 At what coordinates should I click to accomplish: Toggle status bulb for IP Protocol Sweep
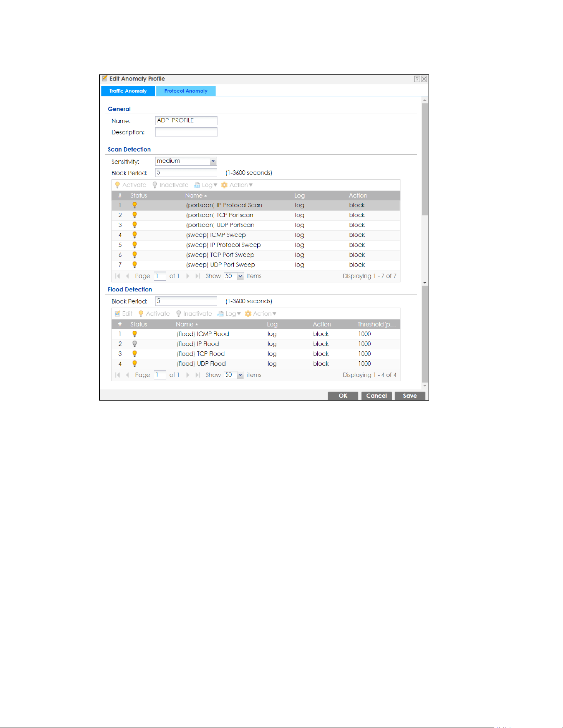(134, 245)
